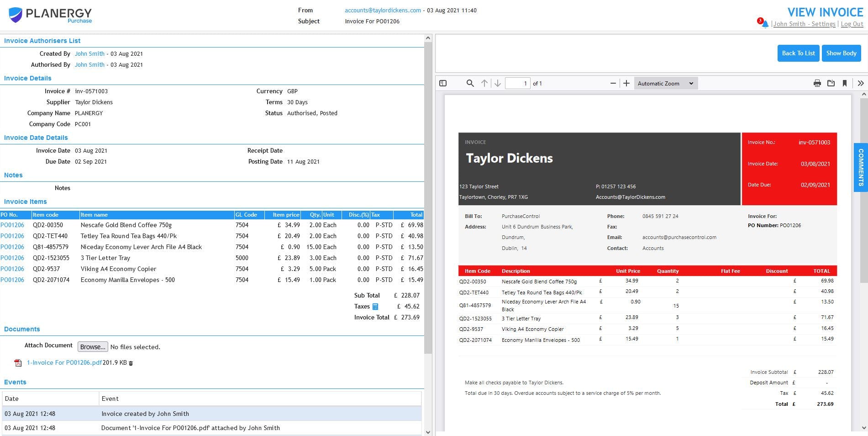Open the notifications bell
Screen dimensions: 868x436
click(765, 24)
